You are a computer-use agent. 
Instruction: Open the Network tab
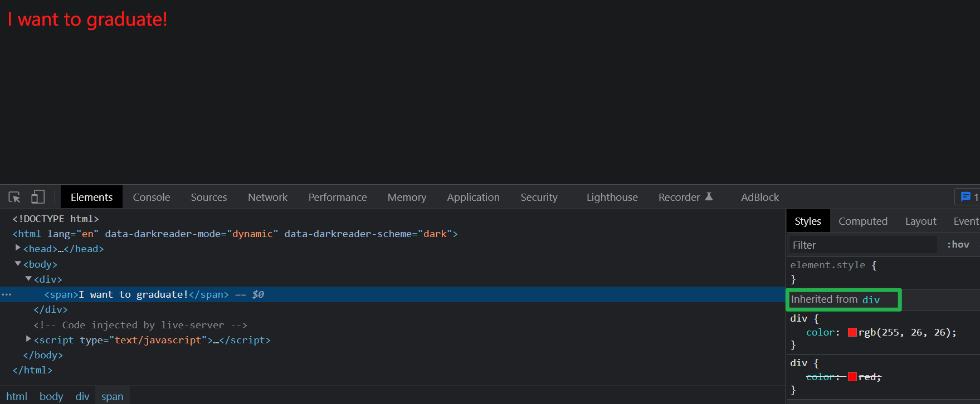268,197
